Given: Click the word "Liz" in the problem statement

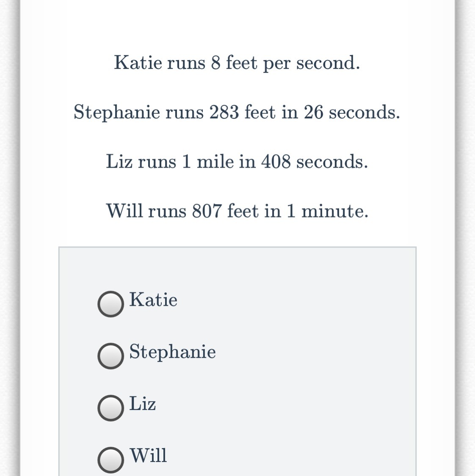Looking at the screenshot, I should click(x=119, y=161).
